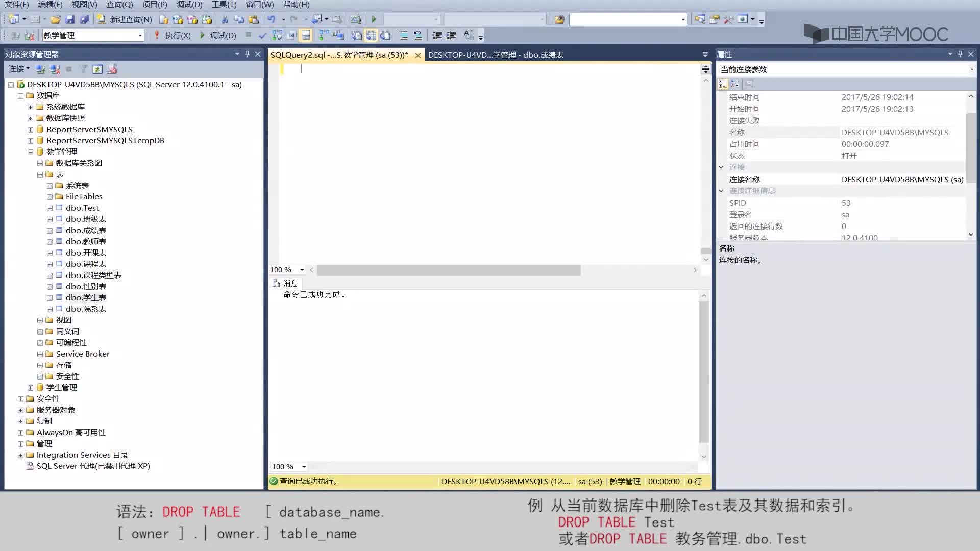Open the Query Options icon
The image size is (980, 551).
[x=291, y=35]
